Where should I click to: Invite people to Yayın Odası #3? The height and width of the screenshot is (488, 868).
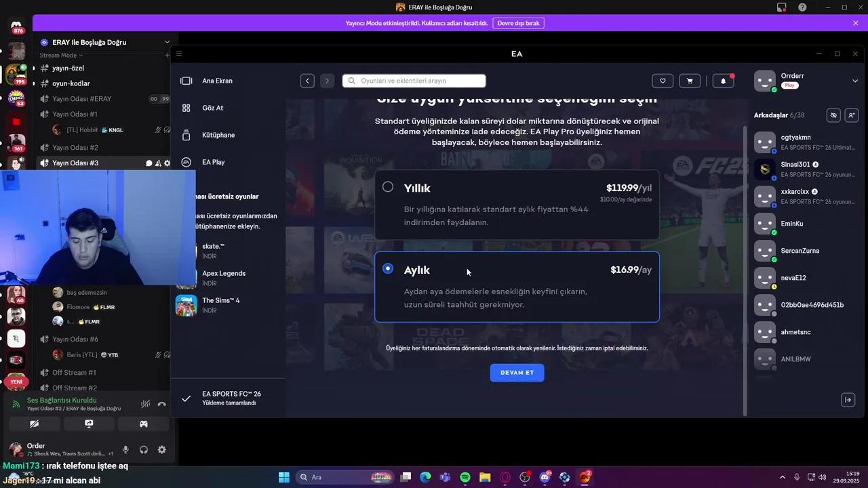(158, 163)
